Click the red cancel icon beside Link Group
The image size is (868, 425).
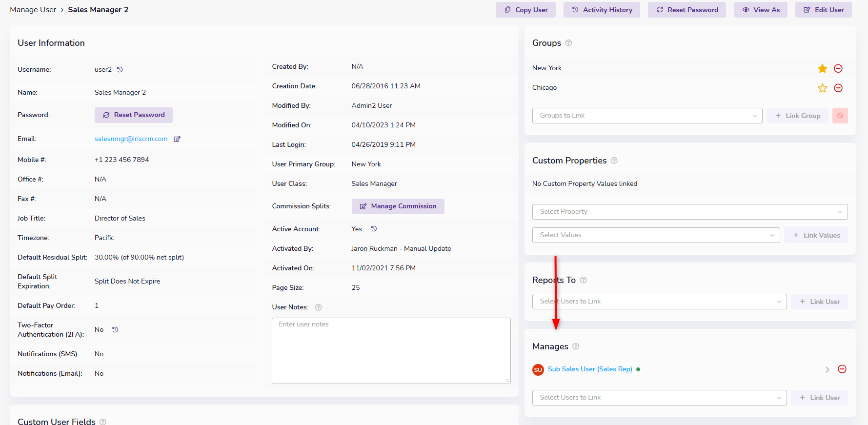click(840, 116)
